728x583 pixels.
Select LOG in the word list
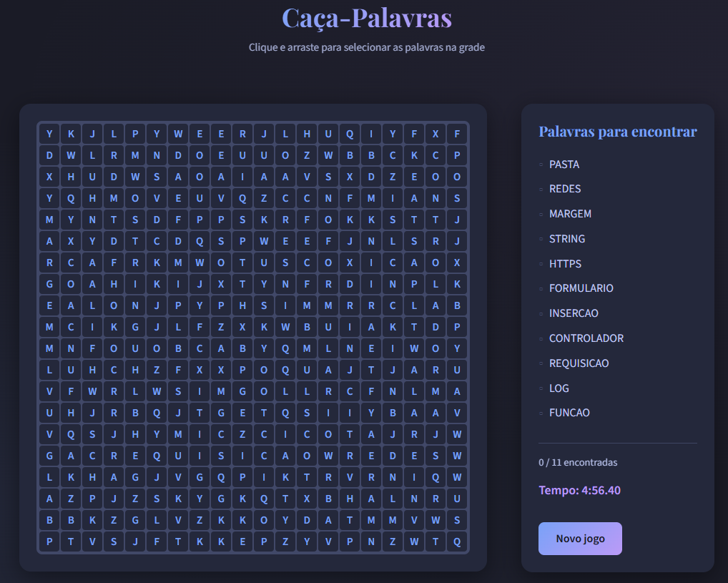[x=559, y=388]
